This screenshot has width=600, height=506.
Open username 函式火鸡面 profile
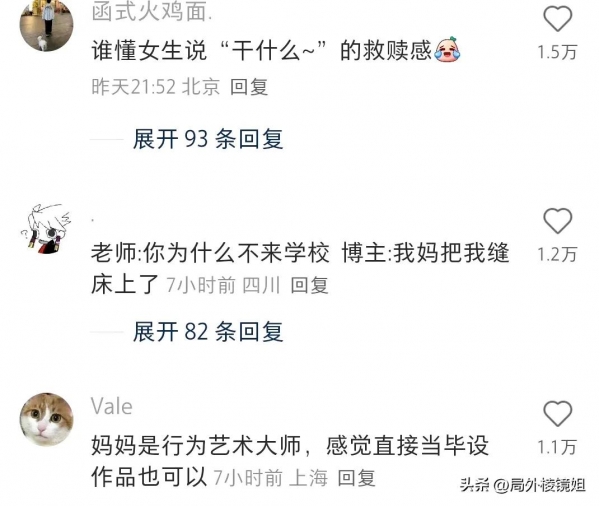coord(152,11)
